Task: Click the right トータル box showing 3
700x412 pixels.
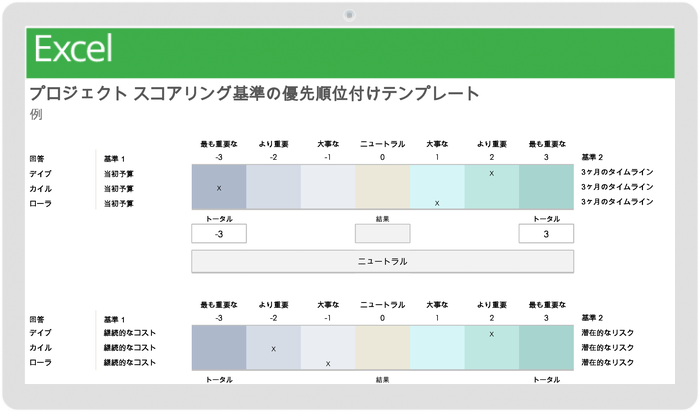Action: 546,234
